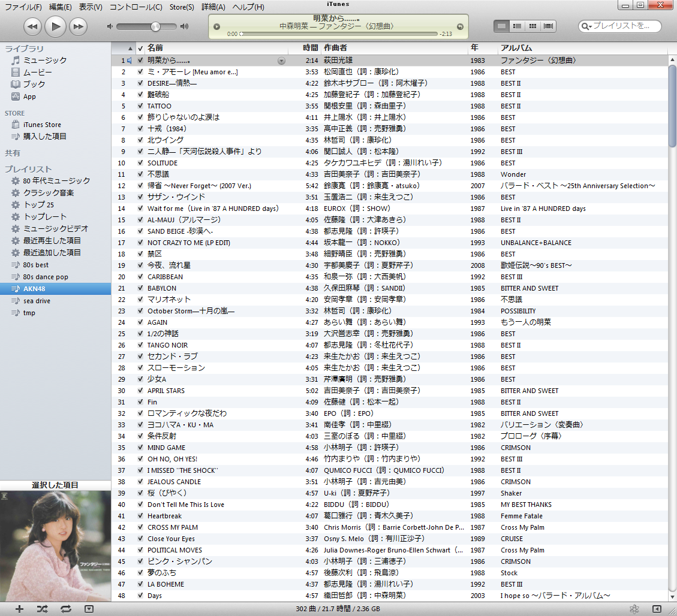Click the volume slider knob
Viewport: 677px width, 616px height.
point(155,26)
